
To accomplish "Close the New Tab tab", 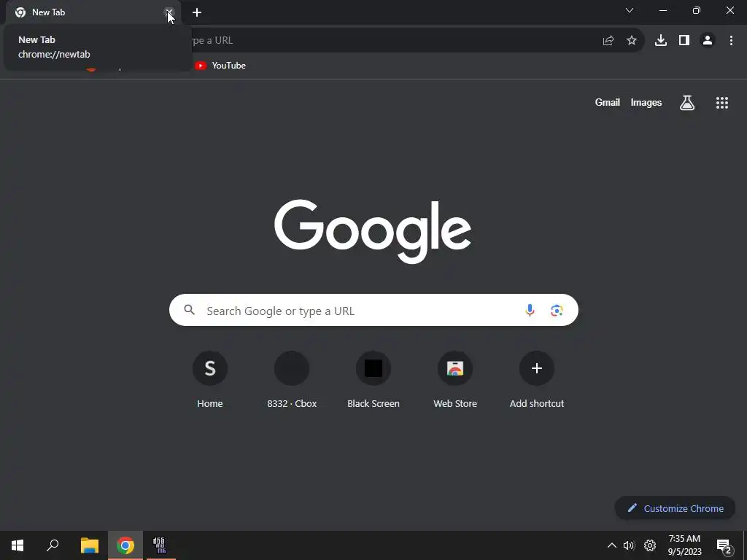I will (x=169, y=12).
